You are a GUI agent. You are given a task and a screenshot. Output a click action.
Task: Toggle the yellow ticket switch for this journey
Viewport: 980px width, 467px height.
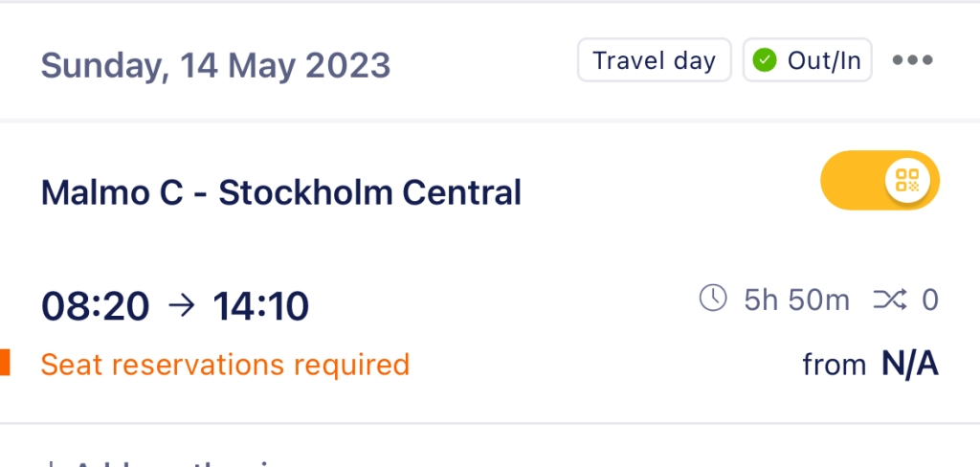coord(880,180)
